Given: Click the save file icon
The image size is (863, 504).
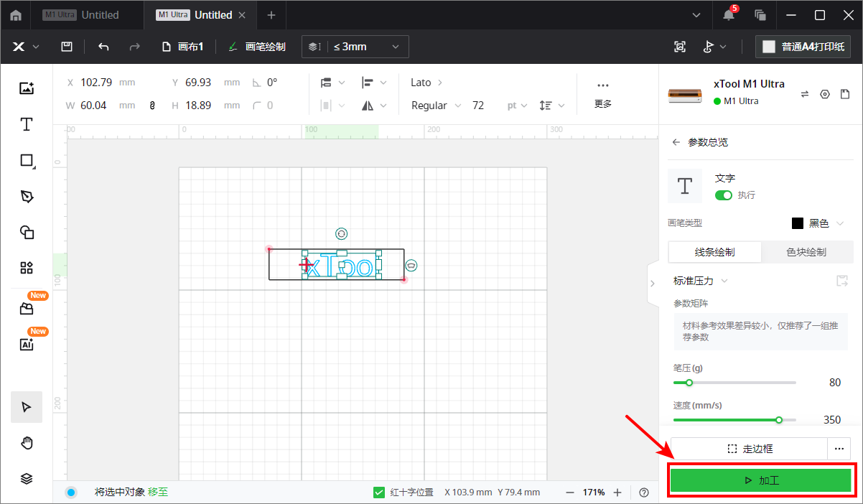Looking at the screenshot, I should point(67,47).
